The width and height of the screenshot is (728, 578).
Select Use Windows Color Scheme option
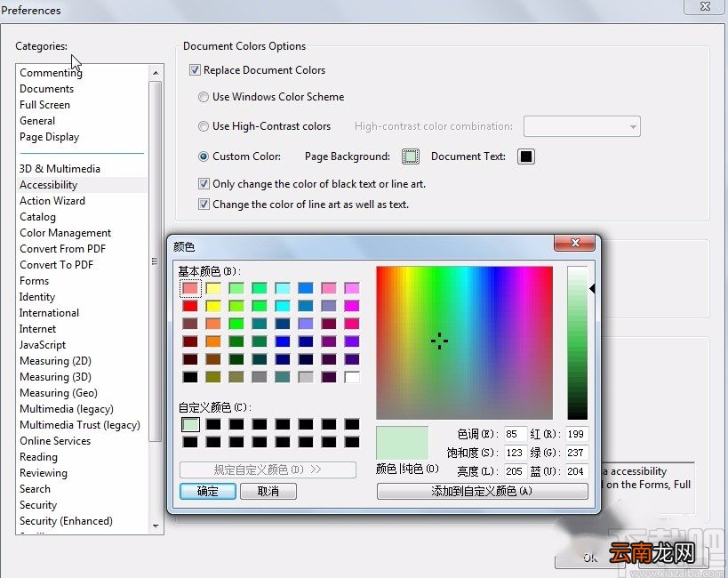coord(204,97)
